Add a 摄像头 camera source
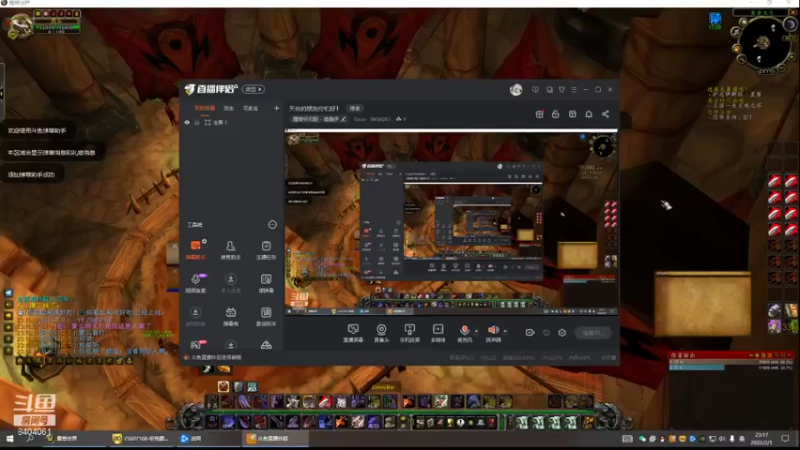The height and width of the screenshot is (450, 800). pyautogui.click(x=381, y=333)
